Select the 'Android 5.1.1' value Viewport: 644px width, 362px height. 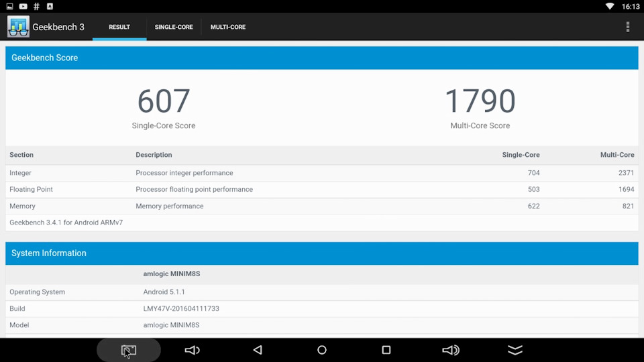[164, 292]
